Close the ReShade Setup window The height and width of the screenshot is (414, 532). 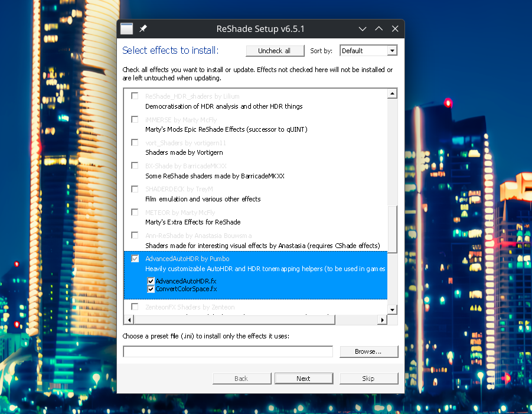tap(395, 29)
